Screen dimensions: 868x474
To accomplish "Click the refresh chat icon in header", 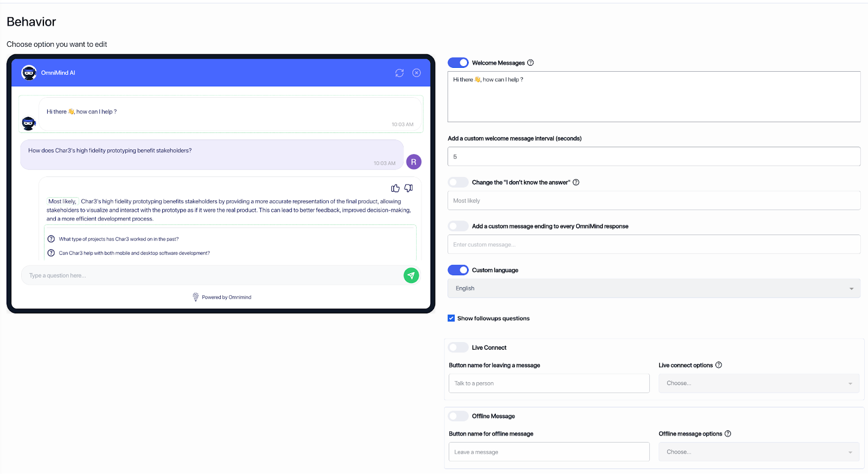I will click(x=399, y=73).
